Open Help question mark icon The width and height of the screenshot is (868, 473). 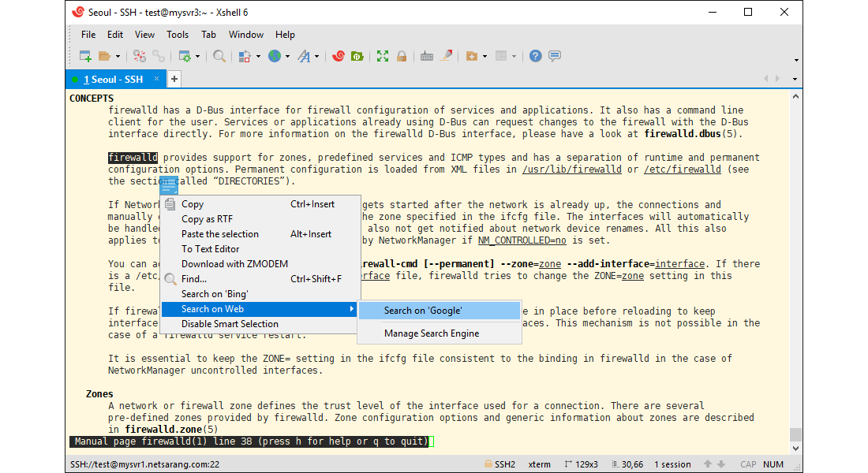535,56
